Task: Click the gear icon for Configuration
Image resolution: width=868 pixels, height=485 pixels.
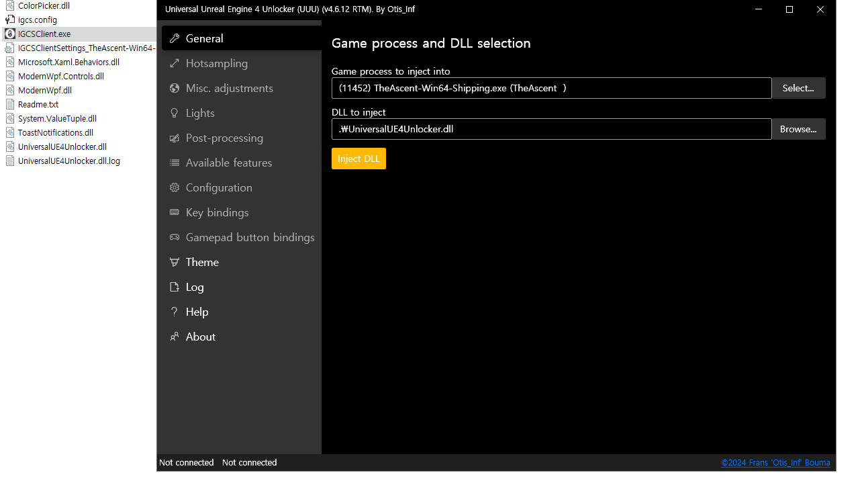Action: point(175,187)
